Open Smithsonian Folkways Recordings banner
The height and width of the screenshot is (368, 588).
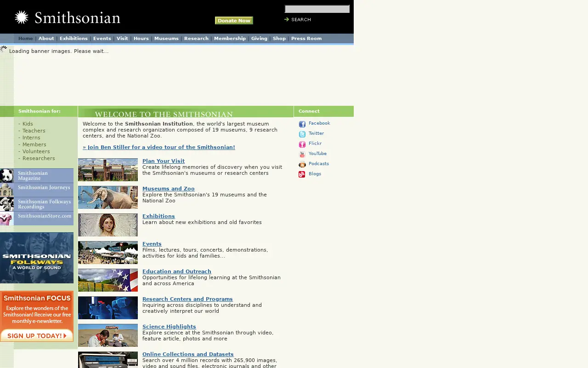(x=37, y=204)
